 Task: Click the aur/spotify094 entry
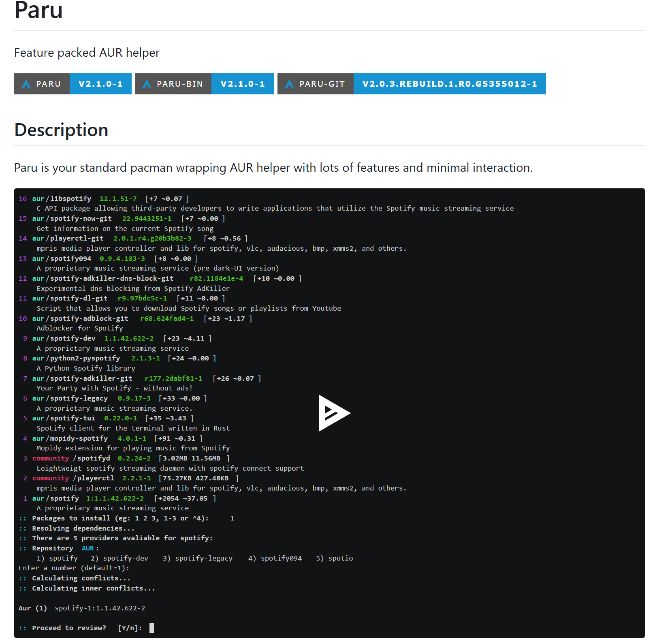pos(108,258)
